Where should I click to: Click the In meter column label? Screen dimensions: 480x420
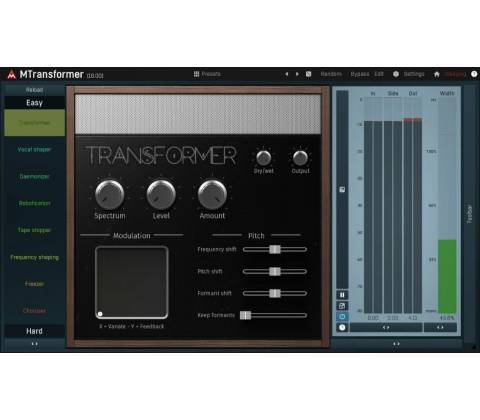(x=373, y=94)
